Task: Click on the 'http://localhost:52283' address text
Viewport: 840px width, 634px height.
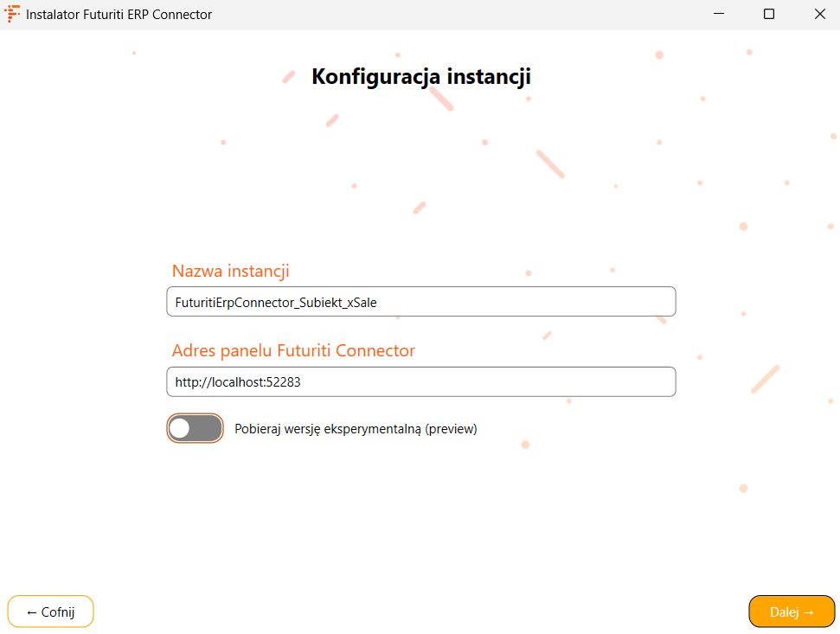Action: pos(238,382)
